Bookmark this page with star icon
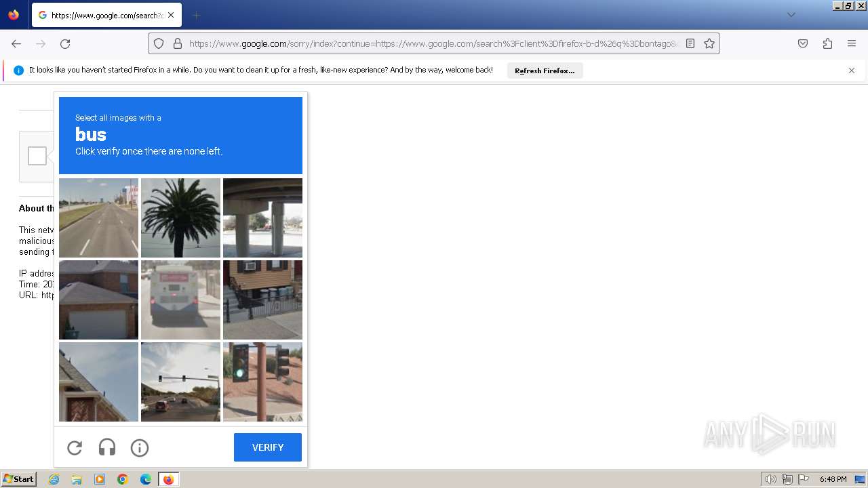The image size is (868, 488). 709,43
